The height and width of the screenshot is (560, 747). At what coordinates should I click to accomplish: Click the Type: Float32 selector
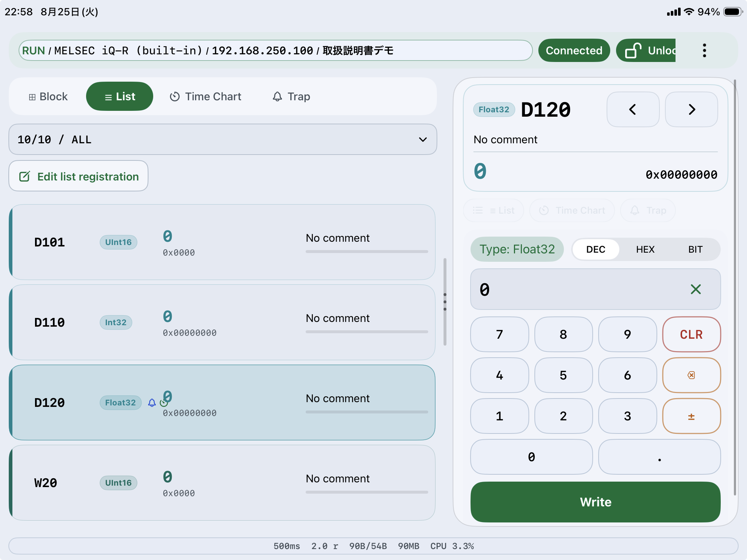pyautogui.click(x=517, y=249)
